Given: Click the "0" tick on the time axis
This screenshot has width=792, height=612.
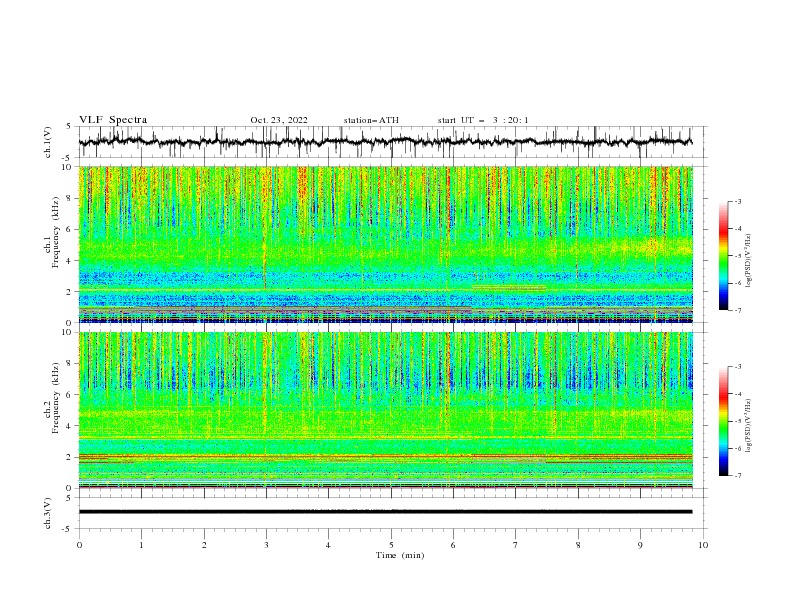Looking at the screenshot, I should tap(79, 545).
